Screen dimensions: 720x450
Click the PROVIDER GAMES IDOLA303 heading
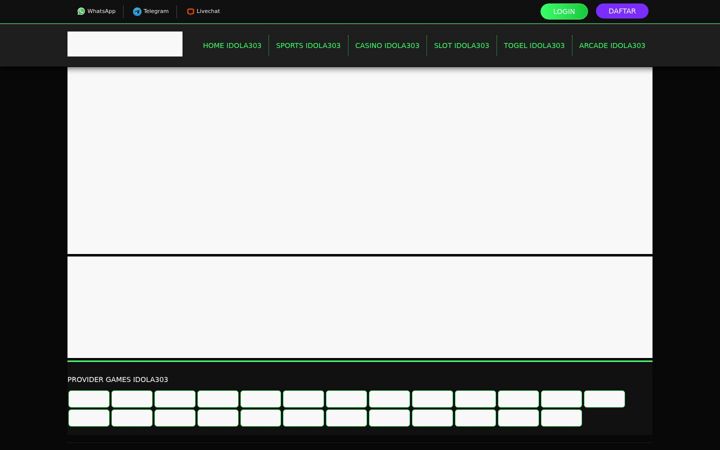coord(118,379)
